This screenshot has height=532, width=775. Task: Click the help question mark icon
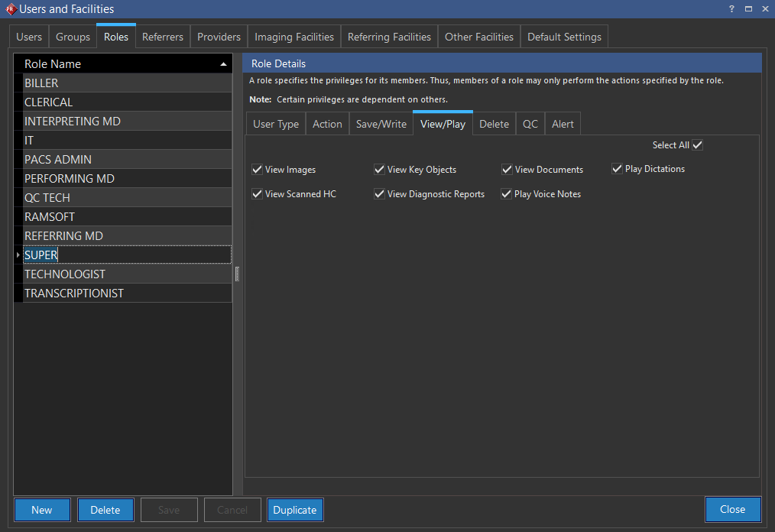731,8
